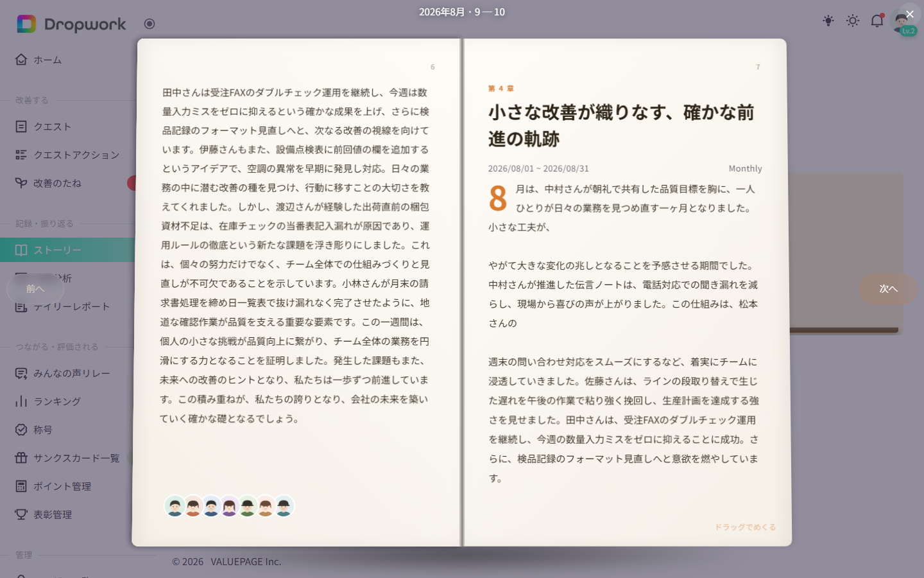This screenshot has width=924, height=578.
Task: Open the notification bell
Action: [x=877, y=21]
